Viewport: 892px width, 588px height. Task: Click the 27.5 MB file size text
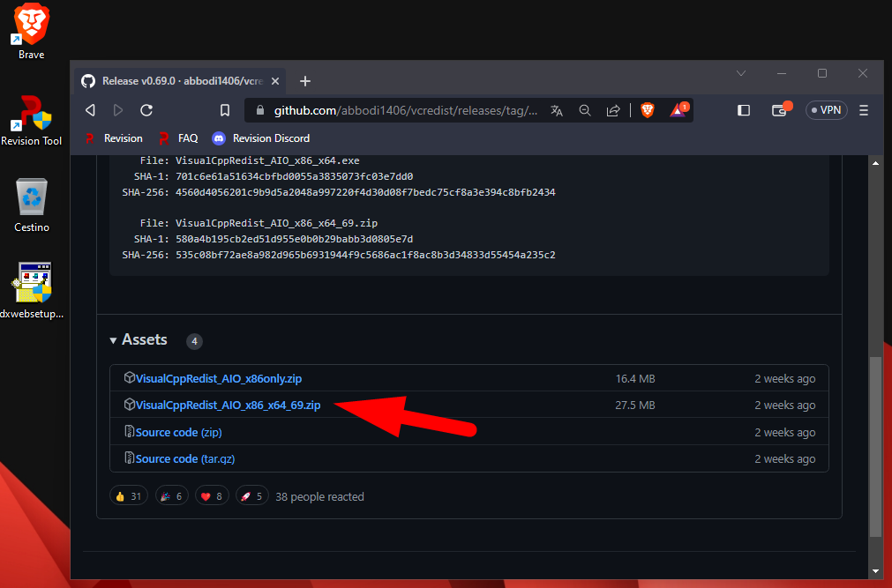coord(635,406)
